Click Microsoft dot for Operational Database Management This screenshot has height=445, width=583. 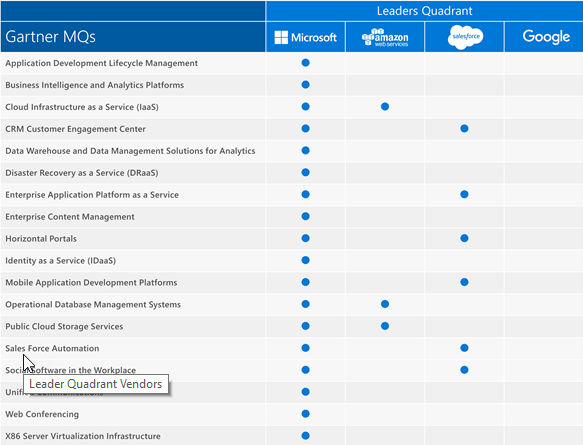point(306,304)
